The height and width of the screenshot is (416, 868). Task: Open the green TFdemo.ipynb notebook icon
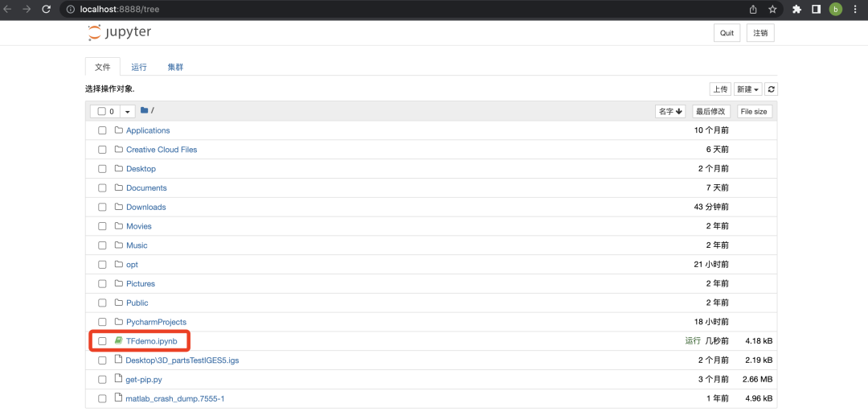pos(118,340)
